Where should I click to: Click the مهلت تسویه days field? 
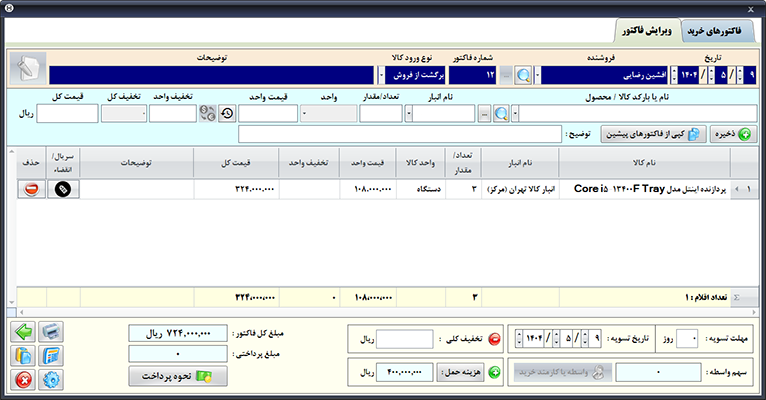[x=687, y=338]
